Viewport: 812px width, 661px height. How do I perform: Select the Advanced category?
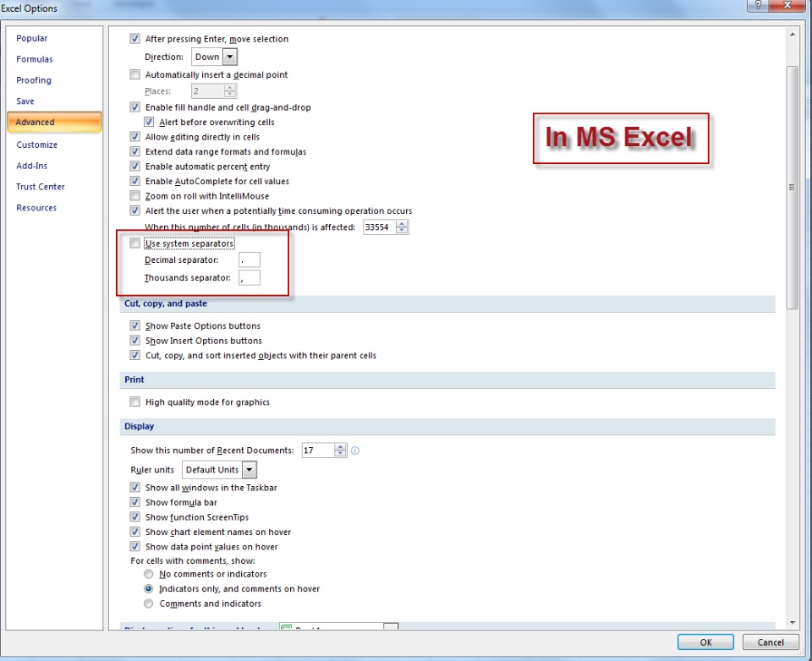[x=54, y=123]
